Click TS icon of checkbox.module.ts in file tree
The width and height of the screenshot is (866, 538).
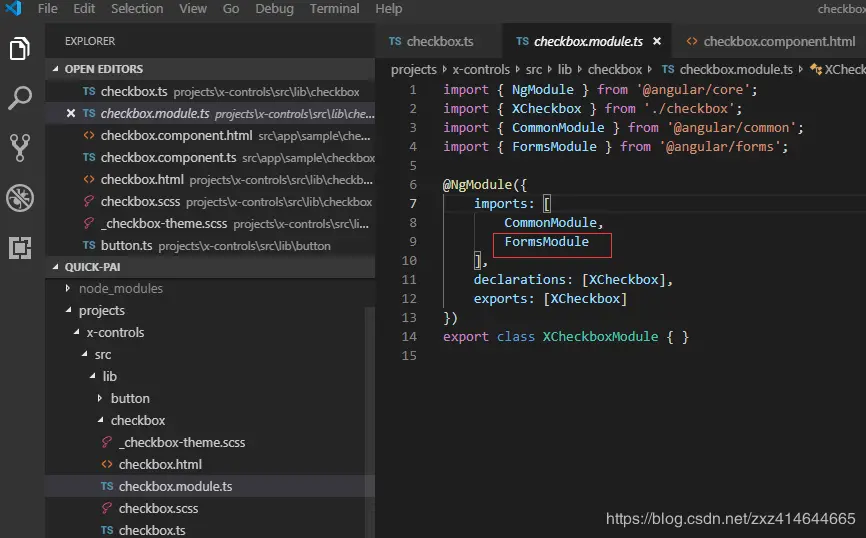[x=107, y=486]
